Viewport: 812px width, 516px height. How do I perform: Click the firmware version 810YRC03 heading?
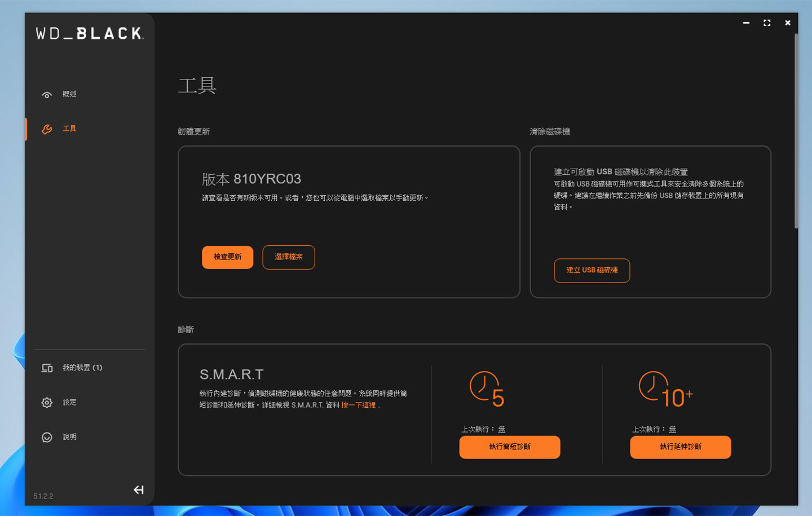coord(250,179)
